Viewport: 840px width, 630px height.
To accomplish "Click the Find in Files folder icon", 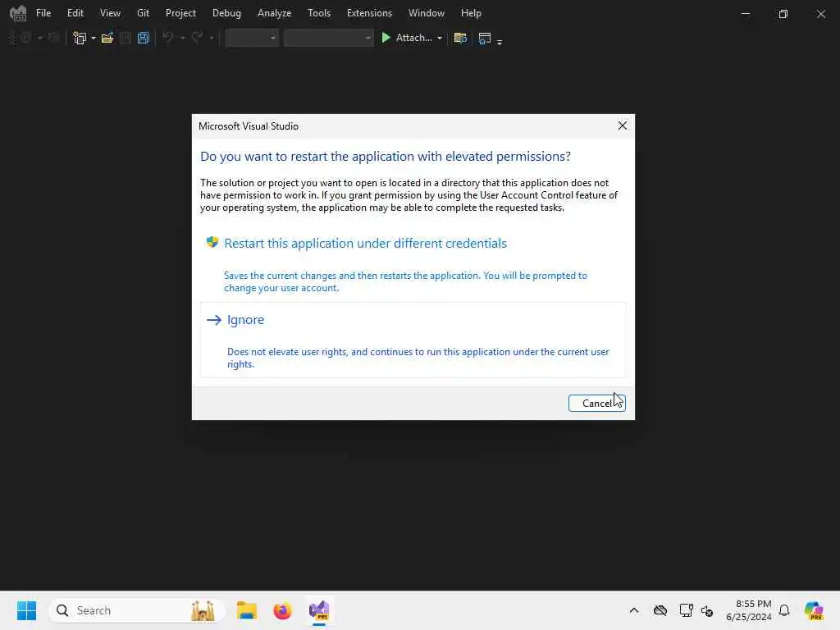I will click(460, 38).
